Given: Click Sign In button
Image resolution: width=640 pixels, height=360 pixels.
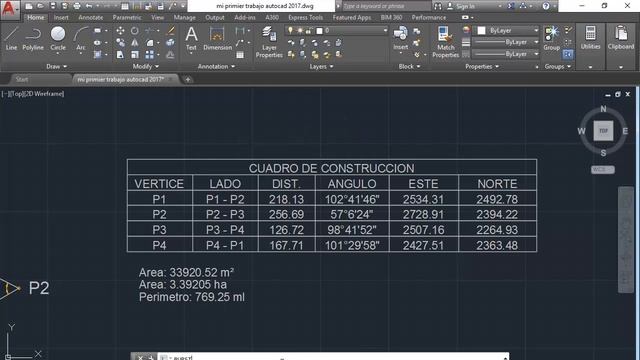Looking at the screenshot, I should pyautogui.click(x=461, y=6).
